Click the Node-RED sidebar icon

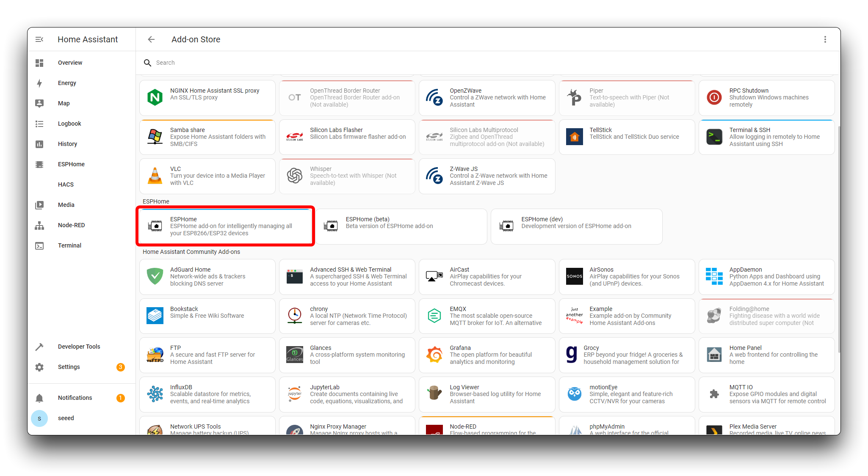click(x=39, y=226)
